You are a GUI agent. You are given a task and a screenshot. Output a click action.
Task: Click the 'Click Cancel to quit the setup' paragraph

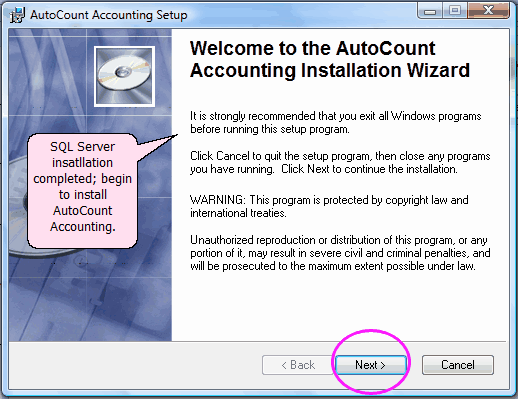click(x=340, y=162)
